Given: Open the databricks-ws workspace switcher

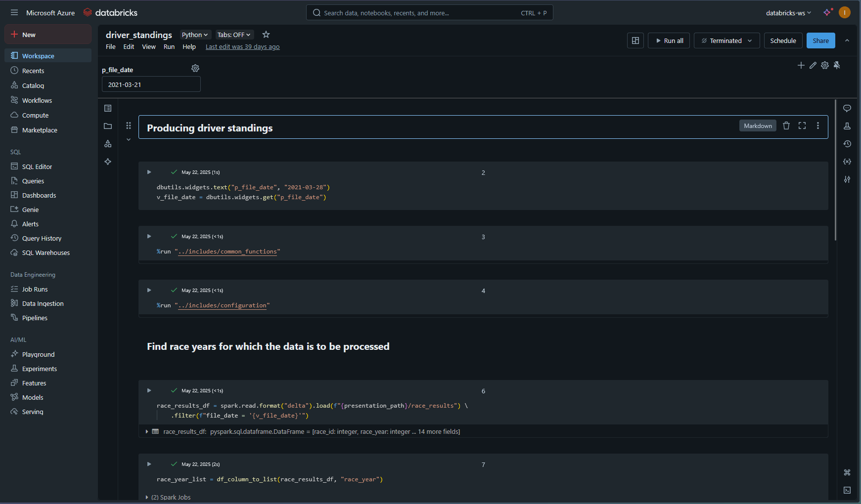Looking at the screenshot, I should point(788,13).
